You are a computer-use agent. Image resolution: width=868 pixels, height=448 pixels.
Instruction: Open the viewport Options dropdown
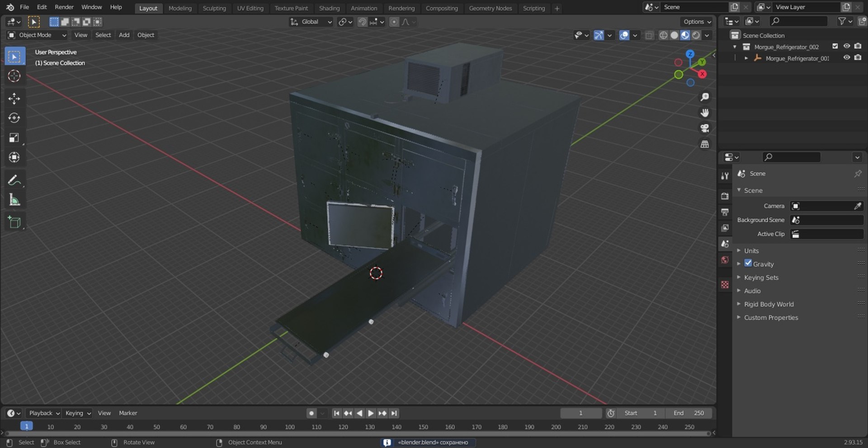[697, 22]
